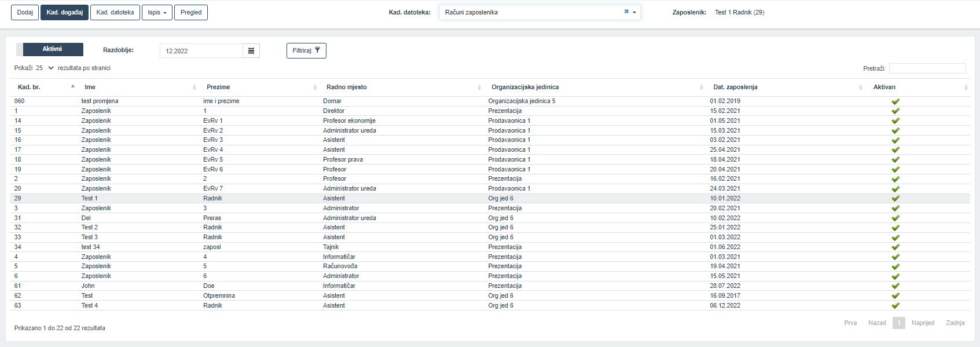Click green checkmark in EvRv 1 row
The height and width of the screenshot is (347, 980).
click(895, 121)
